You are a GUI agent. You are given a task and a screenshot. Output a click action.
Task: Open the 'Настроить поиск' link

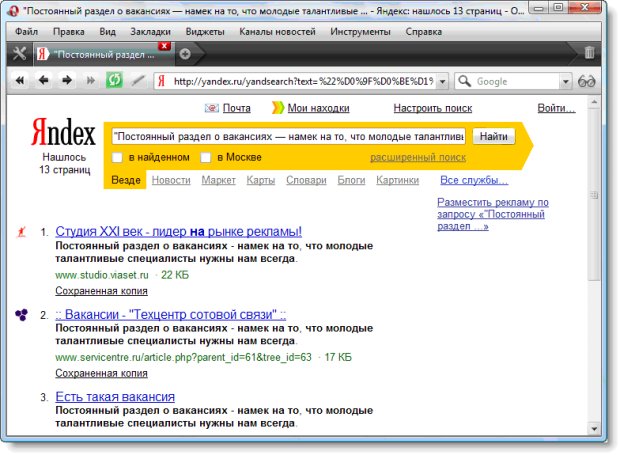[433, 108]
